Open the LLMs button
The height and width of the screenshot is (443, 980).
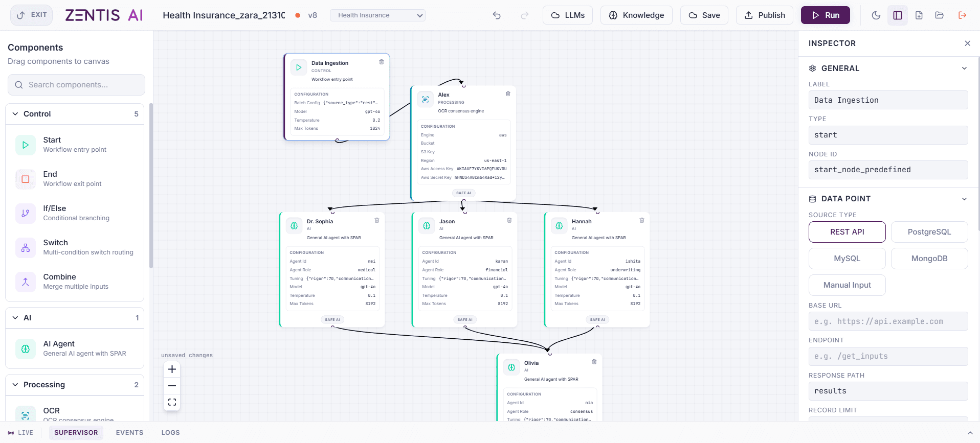[568, 15]
